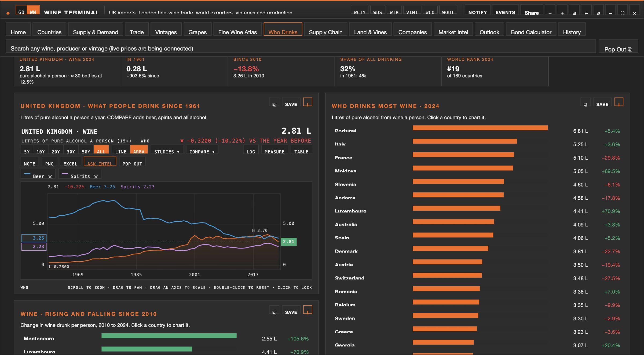Remove the Beer comparison series

[50, 176]
